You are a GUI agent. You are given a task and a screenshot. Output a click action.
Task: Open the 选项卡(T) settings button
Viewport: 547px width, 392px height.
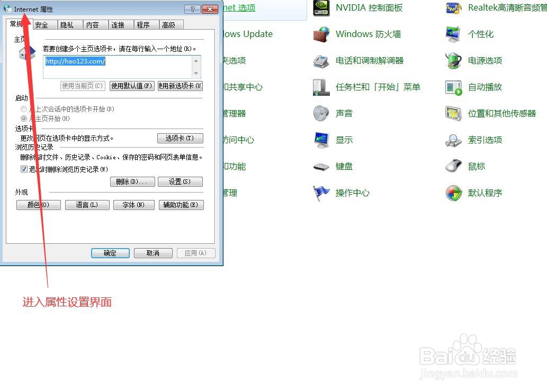click(x=180, y=138)
